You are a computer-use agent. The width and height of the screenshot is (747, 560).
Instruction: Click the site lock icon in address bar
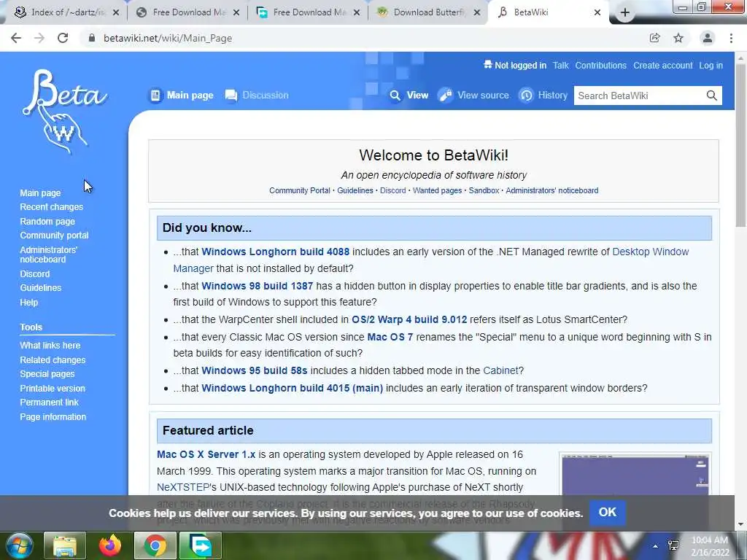point(91,38)
